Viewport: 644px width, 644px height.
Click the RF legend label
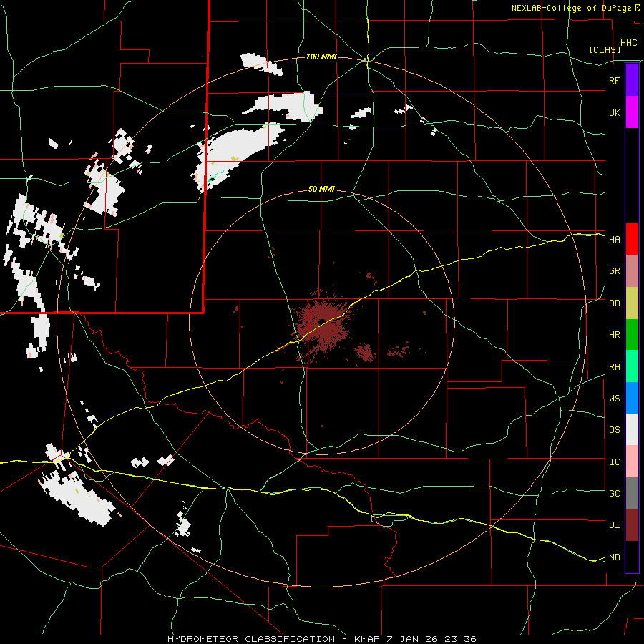point(614,80)
